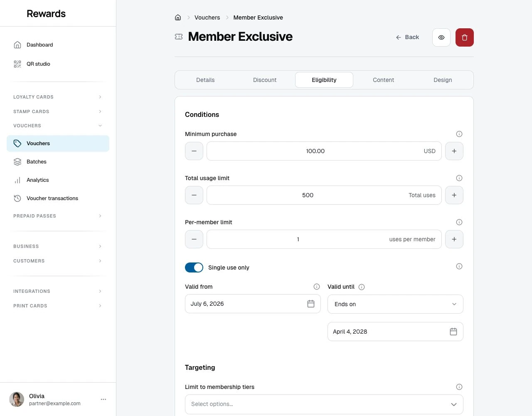
Task: Increase the Minimum purchase amount
Action: point(454,151)
